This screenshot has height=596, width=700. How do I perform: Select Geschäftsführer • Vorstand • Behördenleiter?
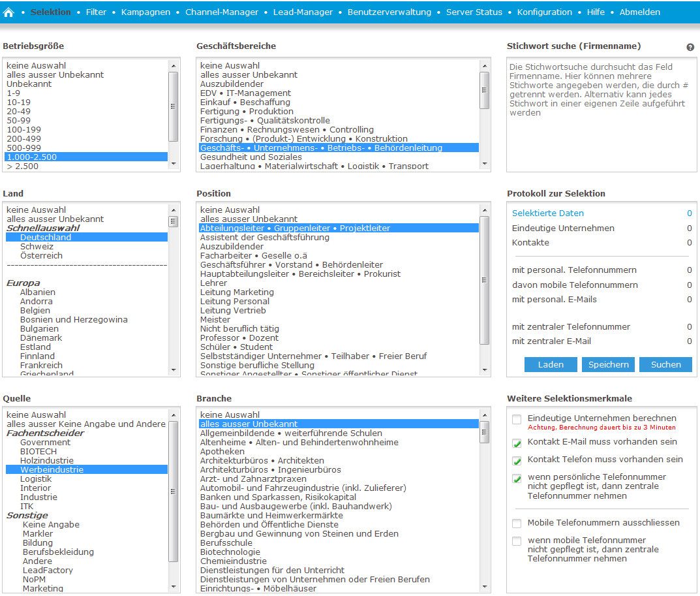click(339, 264)
